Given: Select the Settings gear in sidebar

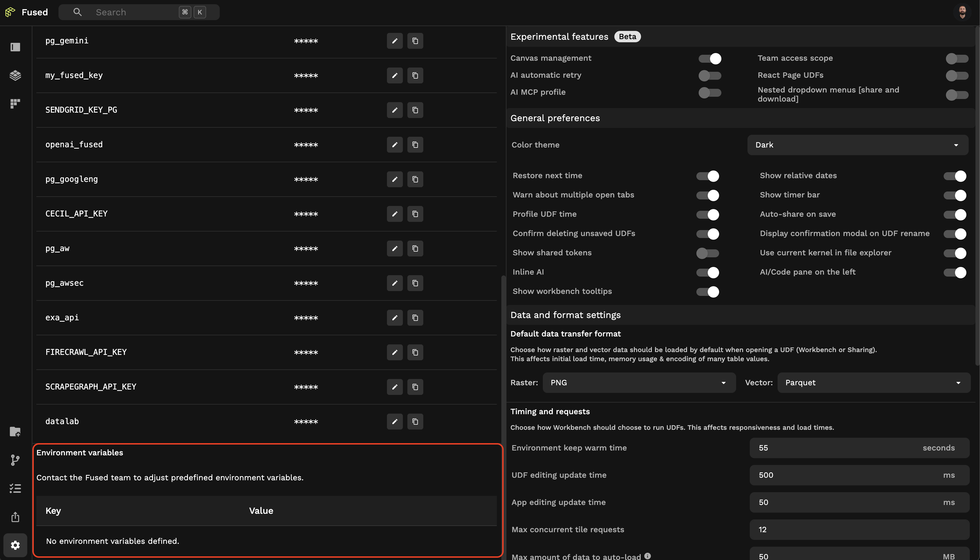Looking at the screenshot, I should 15,545.
